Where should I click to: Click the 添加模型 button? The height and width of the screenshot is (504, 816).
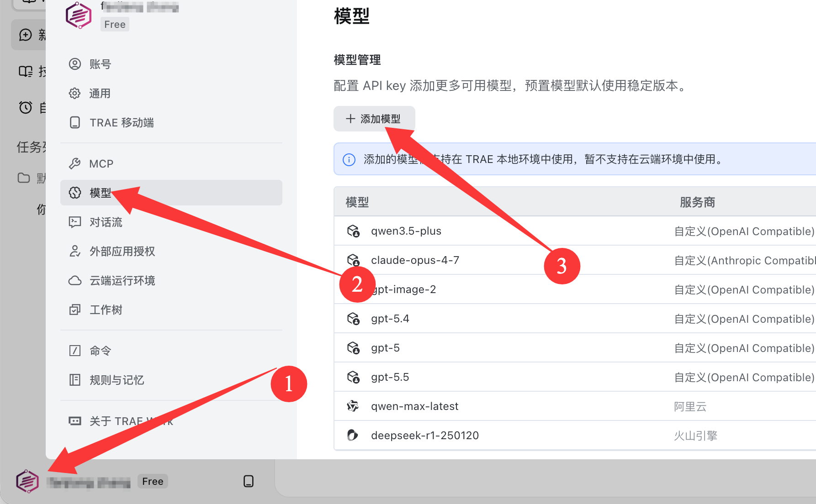click(374, 119)
